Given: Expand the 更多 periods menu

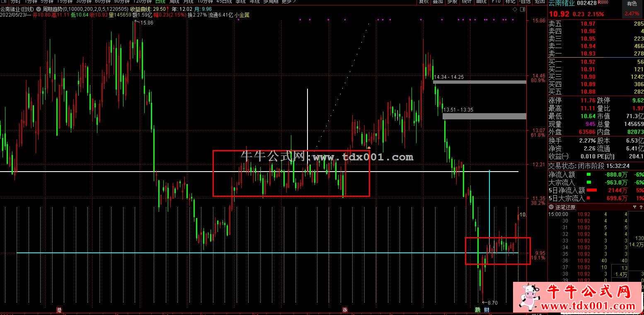Looking at the screenshot, I should (289, 2).
